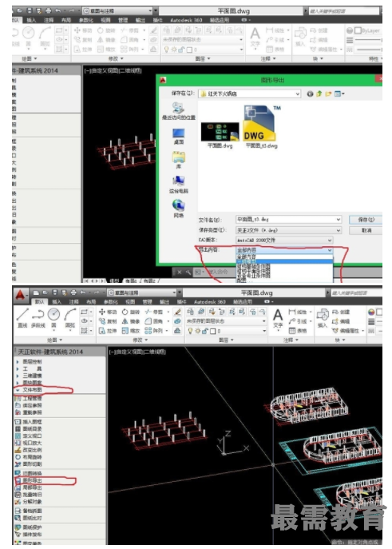Select the Circle (圆) tool in lower ribbon
Image resolution: width=392 pixels, height=549 pixels.
(x=53, y=318)
